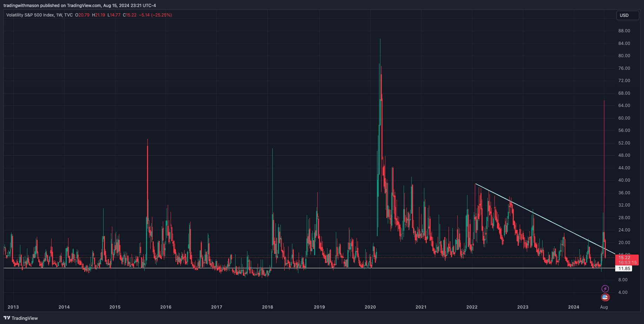Click the Aug label on time axis
Screen dimensions: 644x324
(x=604, y=307)
